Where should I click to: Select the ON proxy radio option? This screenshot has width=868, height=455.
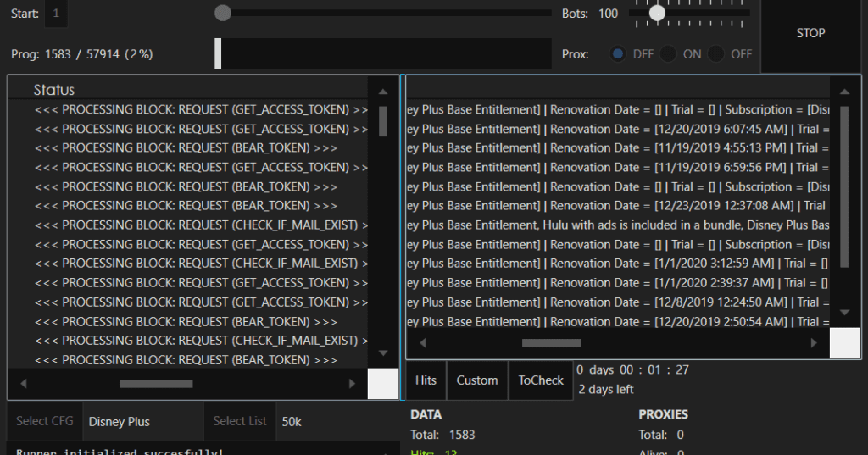click(x=668, y=54)
